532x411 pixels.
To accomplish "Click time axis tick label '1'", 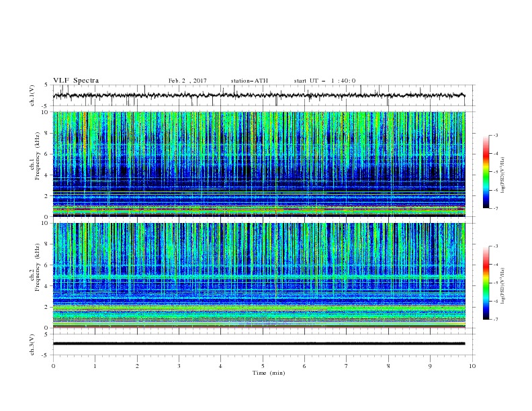I will pos(95,366).
